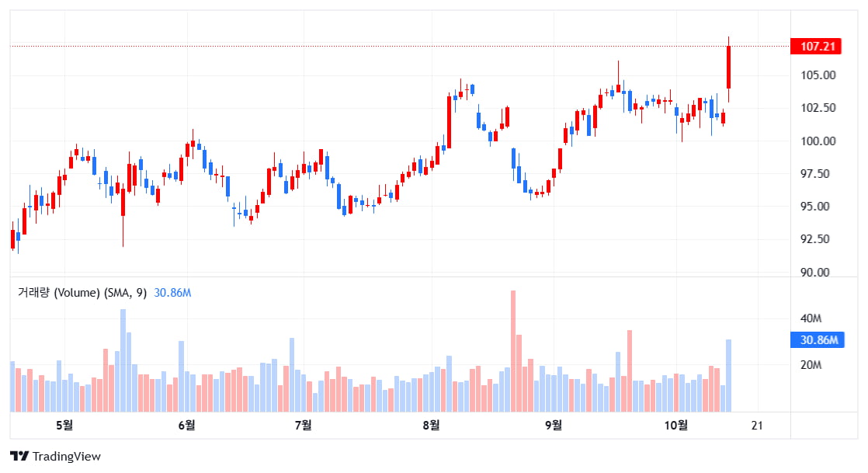Click the 40M volume scale label
The width and height of the screenshot is (868, 473).
(811, 318)
